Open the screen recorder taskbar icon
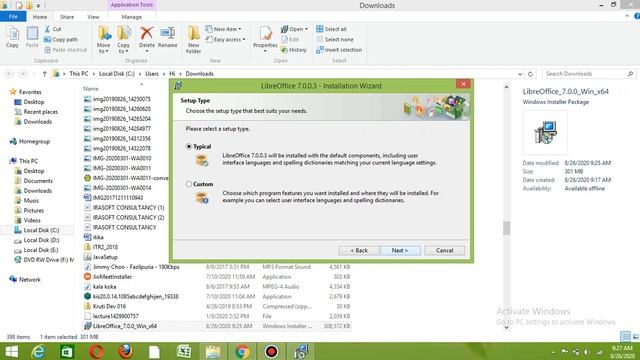Image resolution: width=640 pixels, height=360 pixels. pos(271,351)
